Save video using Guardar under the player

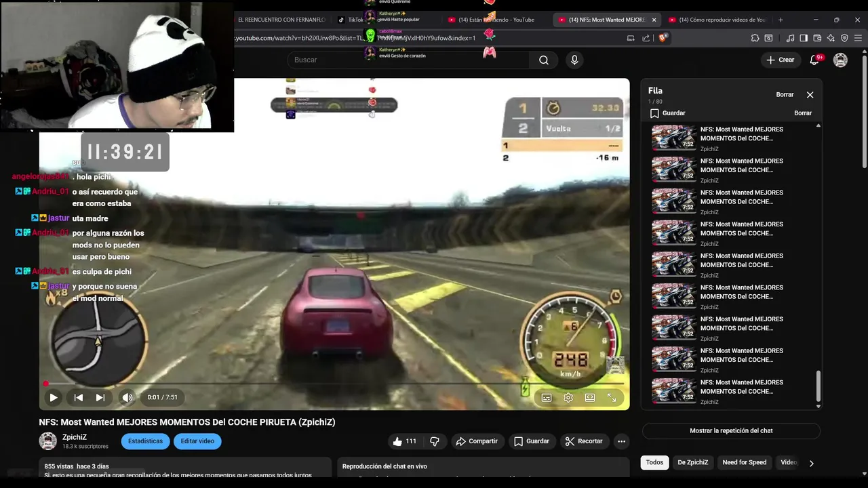click(532, 441)
